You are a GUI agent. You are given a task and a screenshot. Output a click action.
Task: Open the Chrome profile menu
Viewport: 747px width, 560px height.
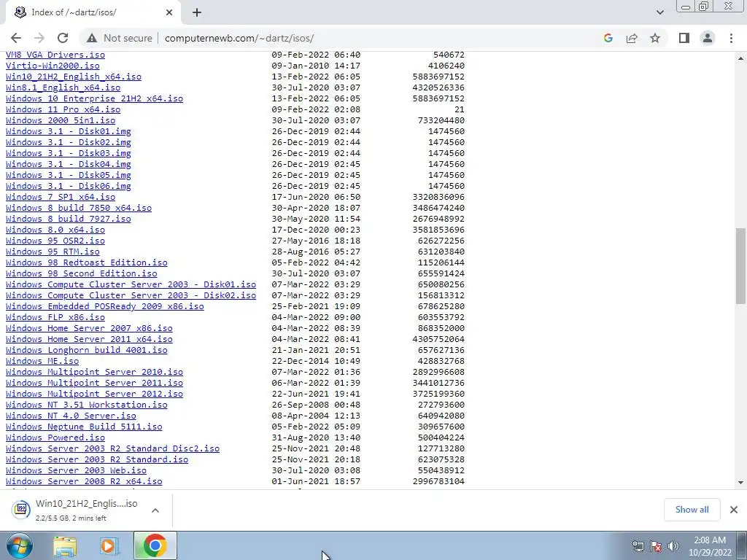coord(708,38)
